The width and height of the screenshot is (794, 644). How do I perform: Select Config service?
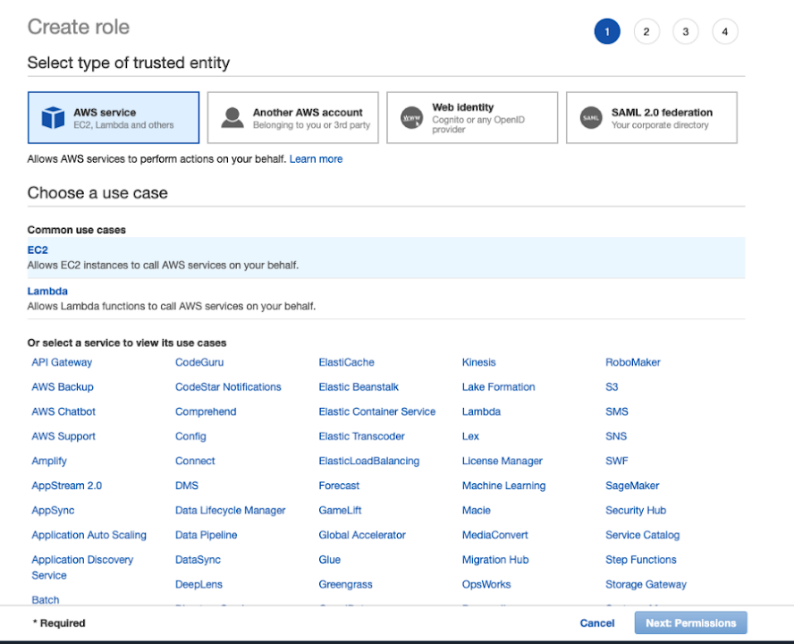(x=190, y=436)
